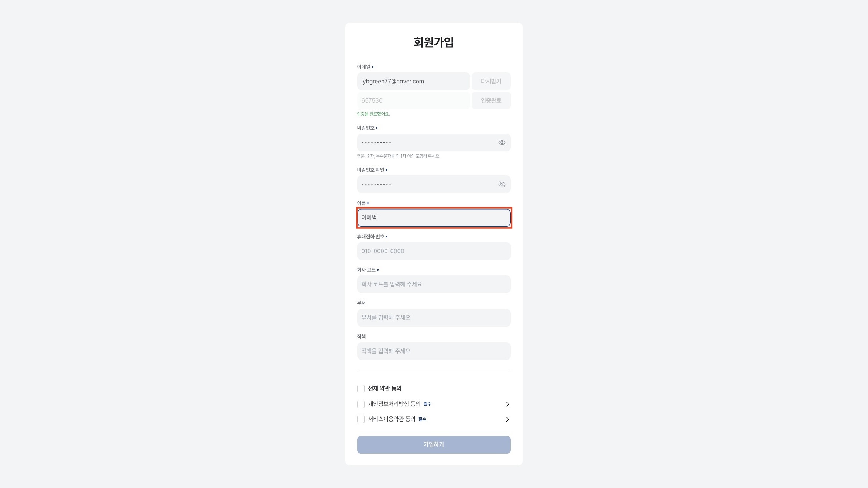Focus the 비밀번호 확인 input

point(425,184)
